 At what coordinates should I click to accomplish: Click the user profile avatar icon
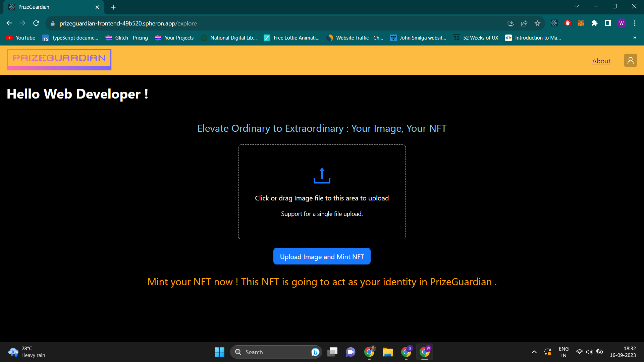click(630, 60)
